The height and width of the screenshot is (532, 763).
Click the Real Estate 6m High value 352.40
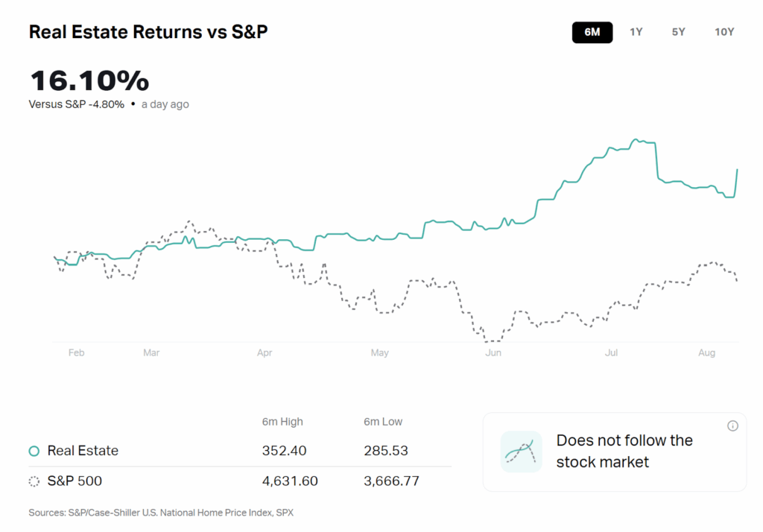point(284,451)
